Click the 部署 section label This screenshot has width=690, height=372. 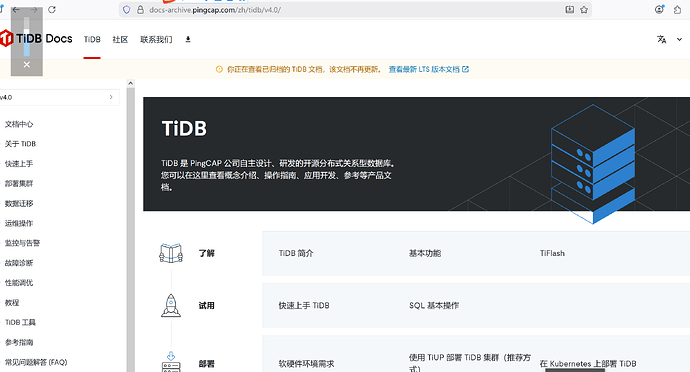[206, 364]
